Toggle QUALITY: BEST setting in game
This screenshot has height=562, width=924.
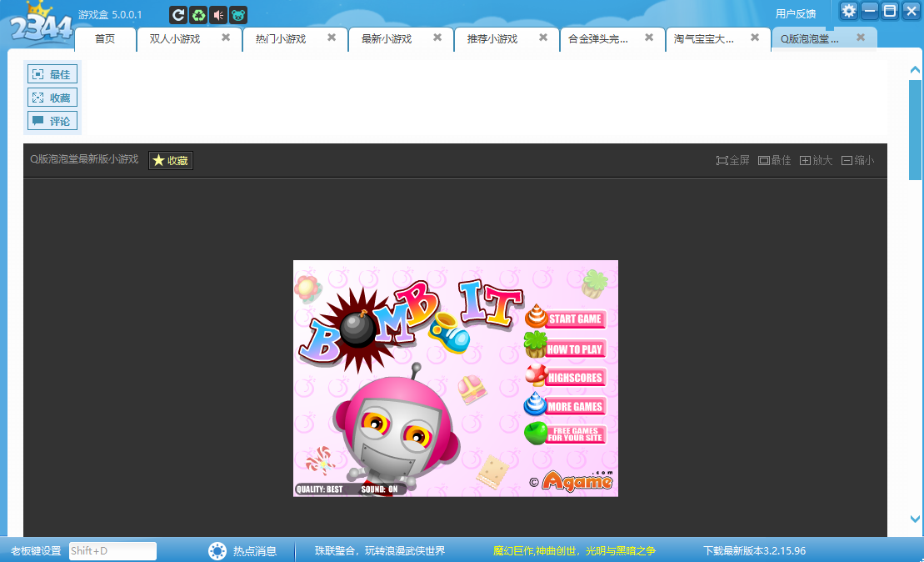click(319, 489)
